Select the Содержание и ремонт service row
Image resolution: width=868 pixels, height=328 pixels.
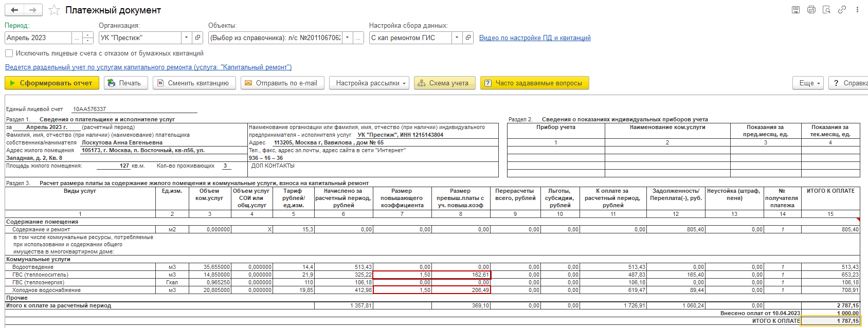pyautogui.click(x=432, y=229)
